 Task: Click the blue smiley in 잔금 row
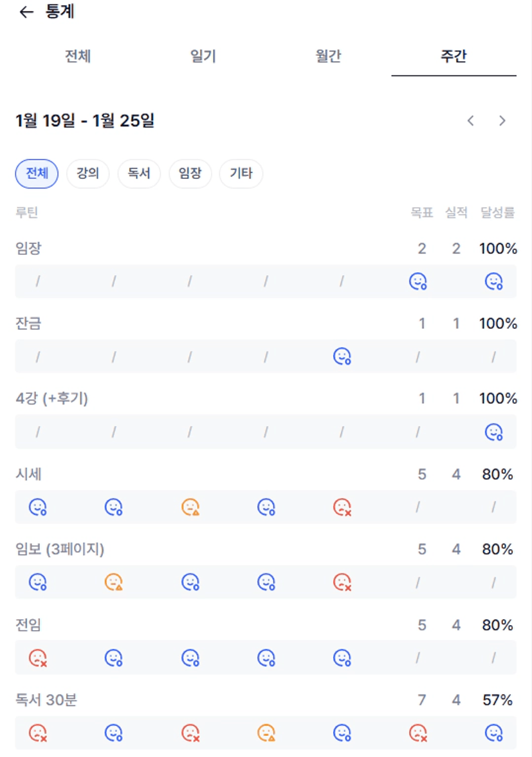tap(342, 357)
